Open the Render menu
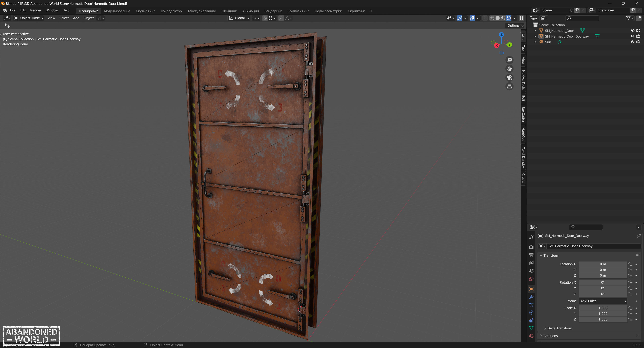 [x=36, y=10]
